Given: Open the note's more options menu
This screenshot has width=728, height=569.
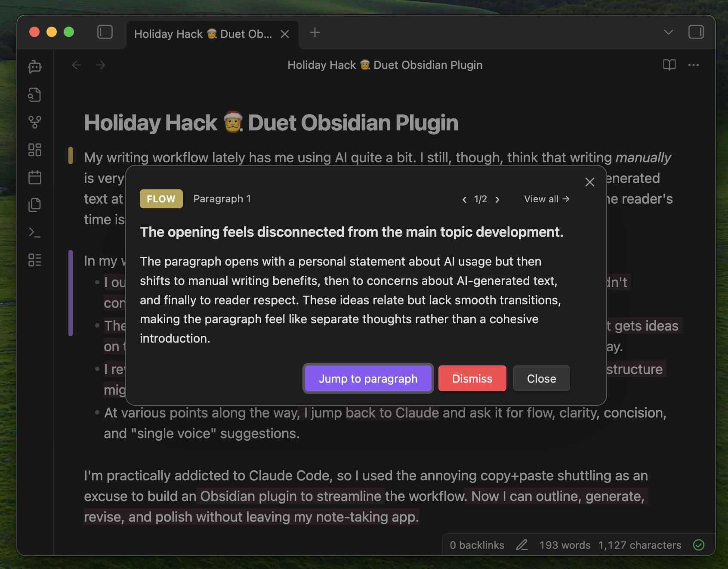Looking at the screenshot, I should tap(693, 65).
